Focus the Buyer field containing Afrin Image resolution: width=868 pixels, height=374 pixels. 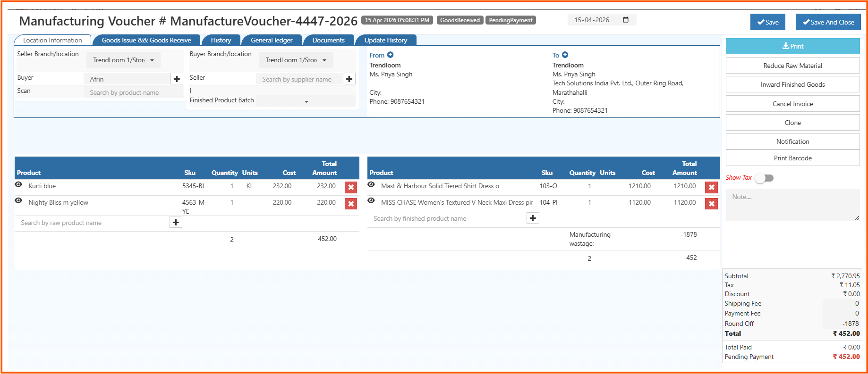(x=127, y=79)
